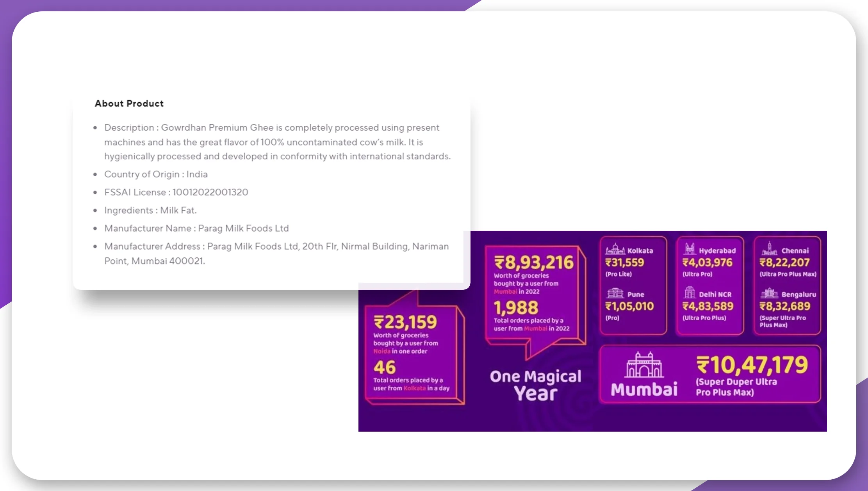Image resolution: width=868 pixels, height=491 pixels.
Task: Click the 'Bengaluru' city label
Action: click(799, 295)
